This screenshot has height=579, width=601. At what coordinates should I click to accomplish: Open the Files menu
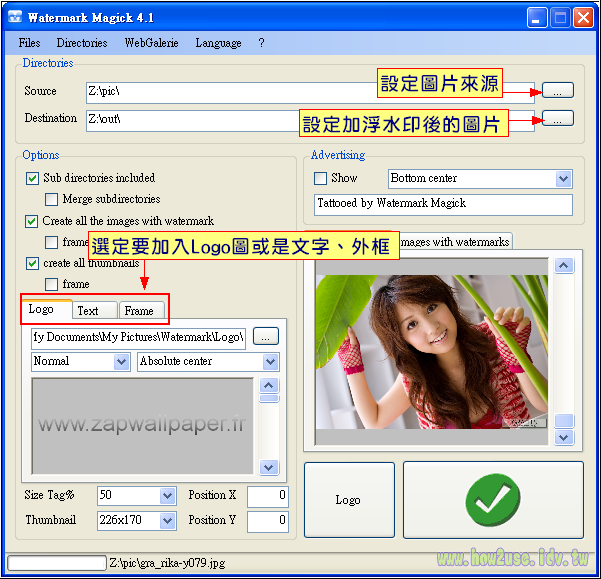30,43
